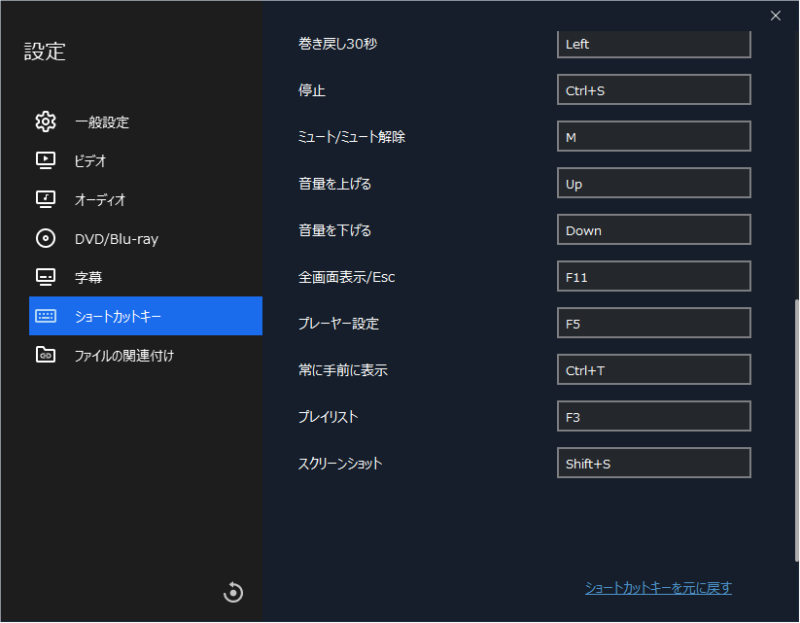The height and width of the screenshot is (623, 800).
Task: Open the ファイルの関連付け folder icon
Action: point(45,354)
